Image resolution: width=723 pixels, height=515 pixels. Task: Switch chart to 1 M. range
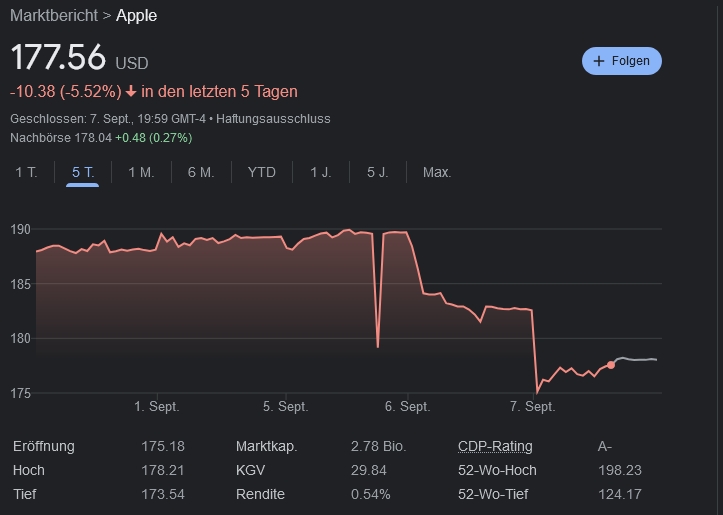[141, 172]
